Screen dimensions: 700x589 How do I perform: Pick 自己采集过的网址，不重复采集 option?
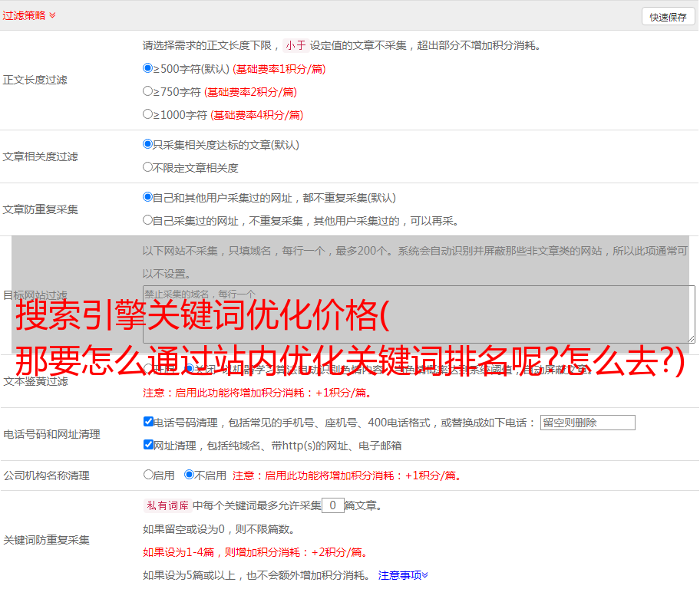tap(148, 220)
